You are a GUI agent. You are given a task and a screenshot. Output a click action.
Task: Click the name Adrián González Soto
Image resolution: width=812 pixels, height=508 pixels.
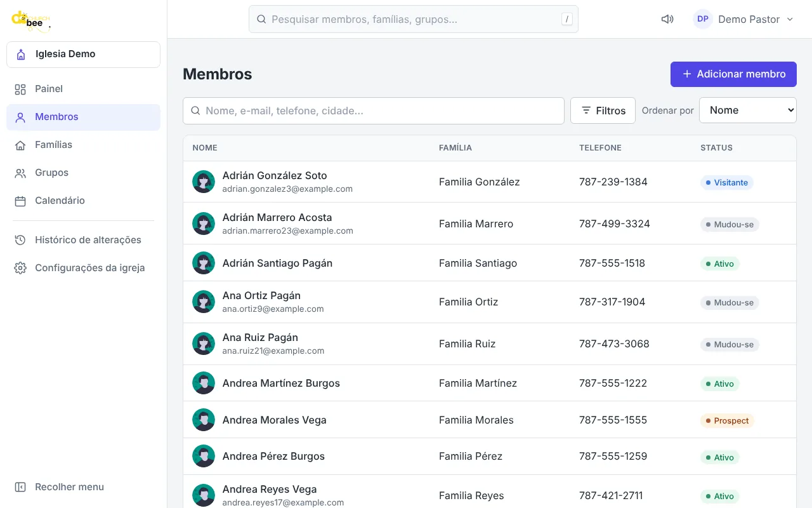point(275,176)
